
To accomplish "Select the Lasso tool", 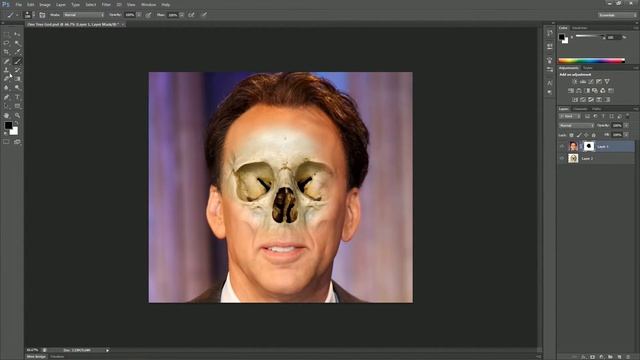I will [6, 43].
